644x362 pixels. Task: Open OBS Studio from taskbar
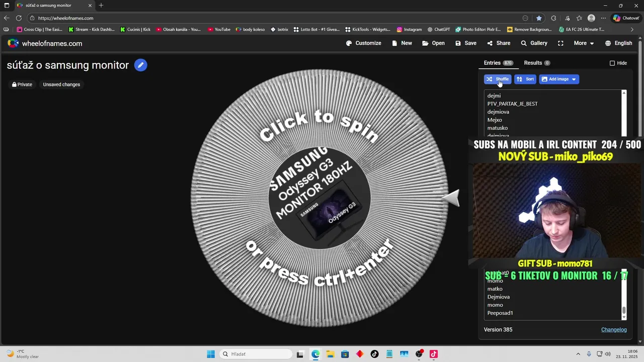[x=419, y=354]
